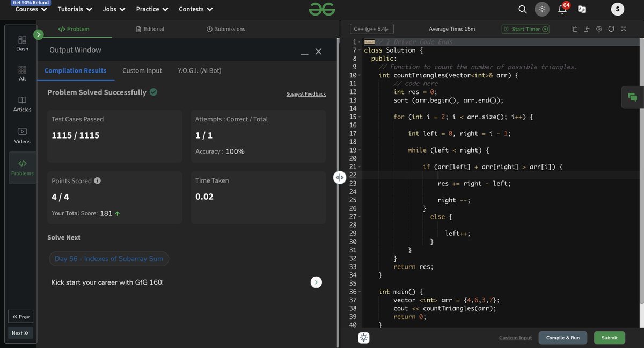Open All in the left sidebar
The image size is (644, 348).
(x=22, y=74)
